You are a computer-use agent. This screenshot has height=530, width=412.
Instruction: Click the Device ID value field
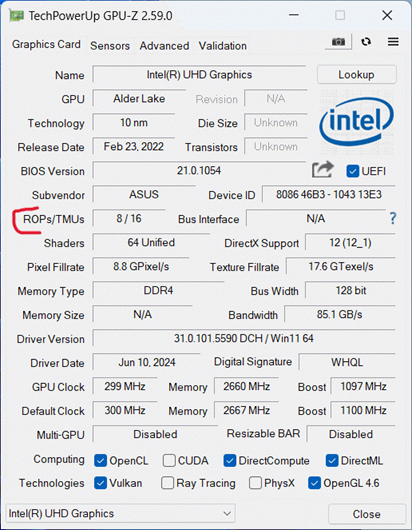click(329, 194)
